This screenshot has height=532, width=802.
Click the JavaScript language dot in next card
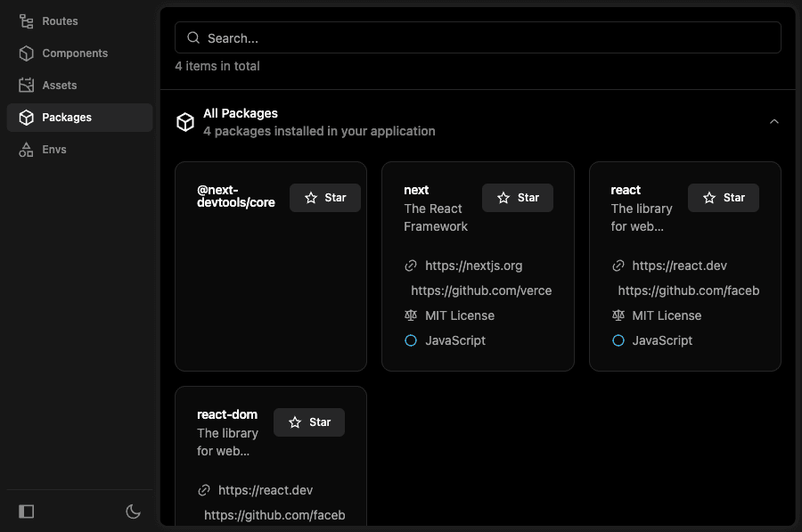411,340
